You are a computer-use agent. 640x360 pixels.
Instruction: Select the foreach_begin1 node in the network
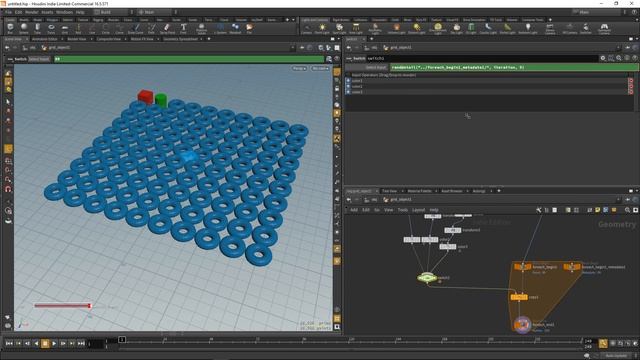[x=522, y=267]
